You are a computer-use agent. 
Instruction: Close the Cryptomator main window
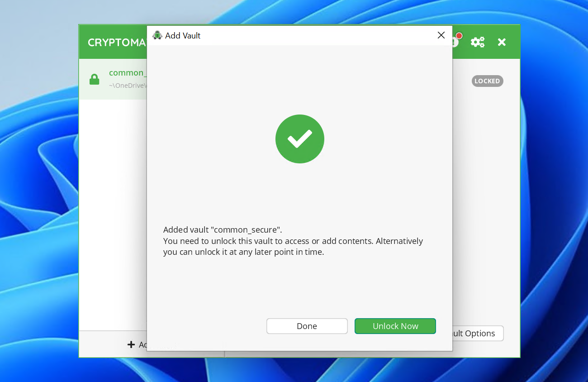pos(501,42)
